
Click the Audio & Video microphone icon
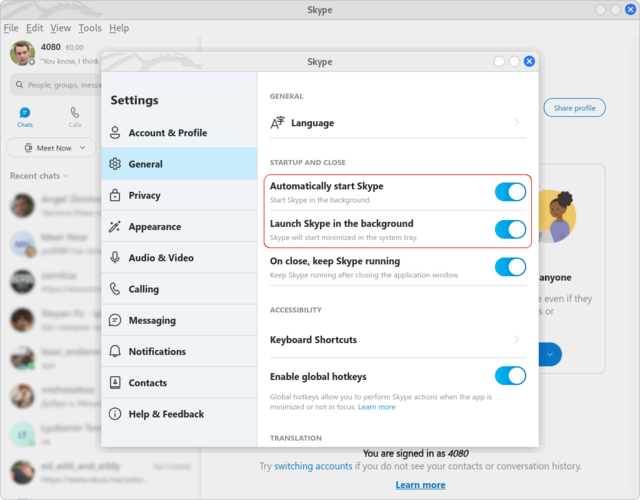pos(116,258)
